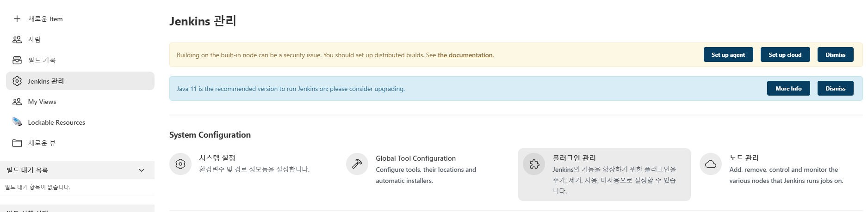
Task: Click the cloud icon for 노드 관리
Action: tap(711, 164)
